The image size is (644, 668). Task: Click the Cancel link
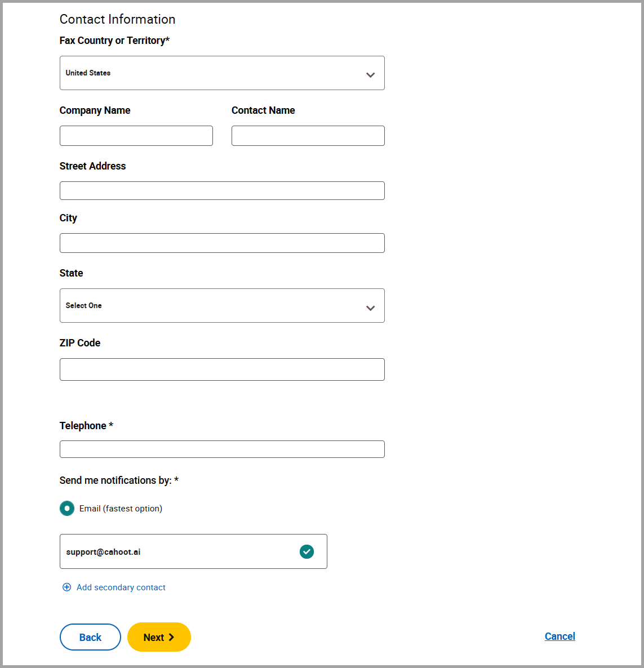pyautogui.click(x=559, y=636)
